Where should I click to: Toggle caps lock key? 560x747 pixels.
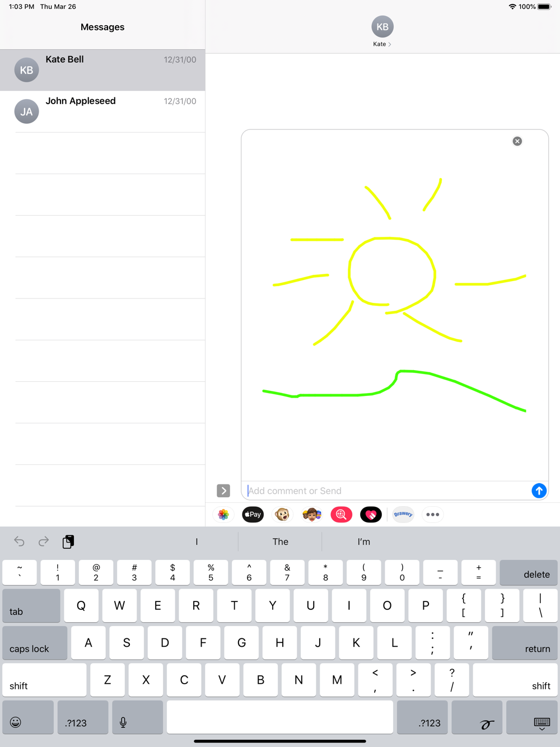[x=35, y=643]
